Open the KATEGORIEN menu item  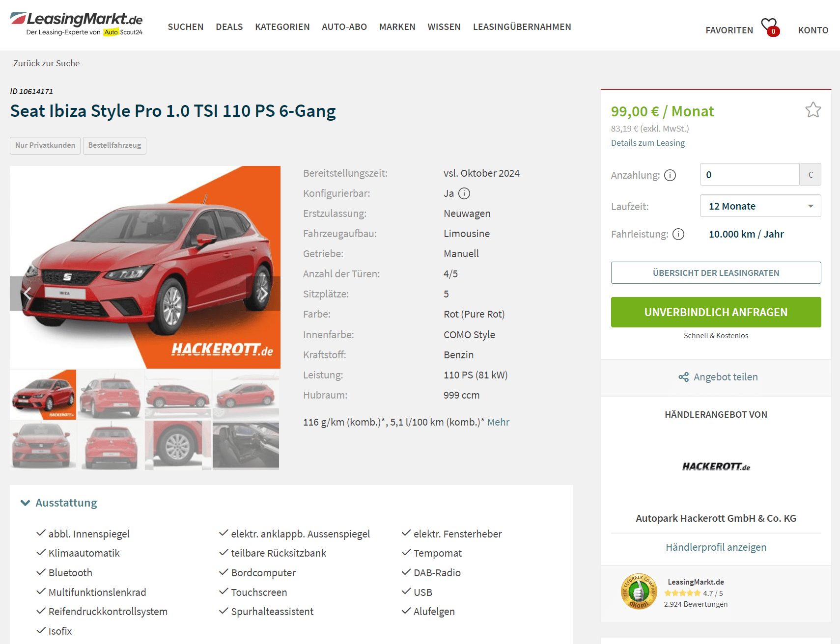[x=282, y=27]
